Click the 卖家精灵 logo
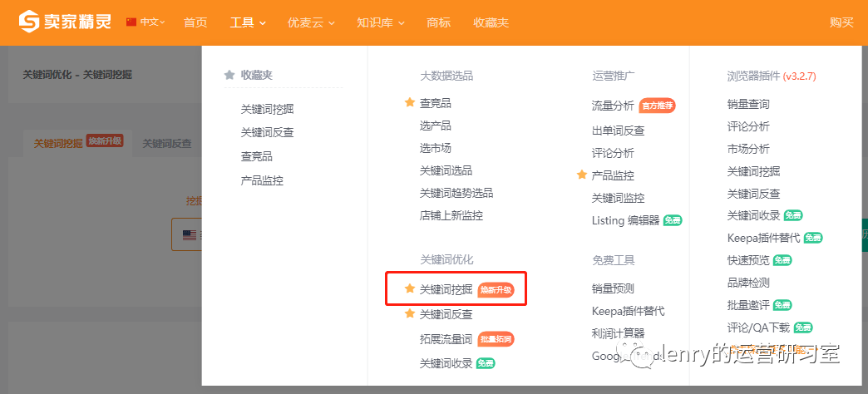868x394 pixels. coord(65,22)
